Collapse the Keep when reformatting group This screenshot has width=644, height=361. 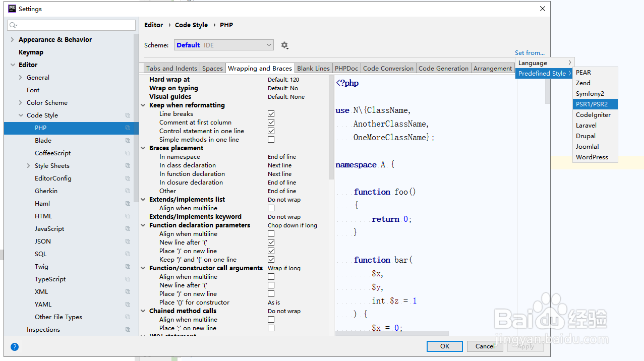144,105
